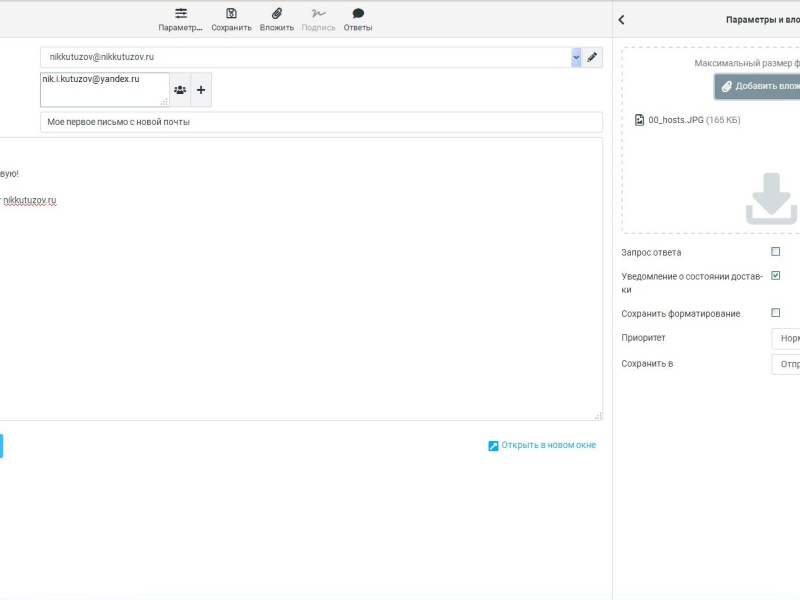This screenshot has width=800, height=600.
Task: Open address book contacts icon for recipient
Action: [180, 90]
